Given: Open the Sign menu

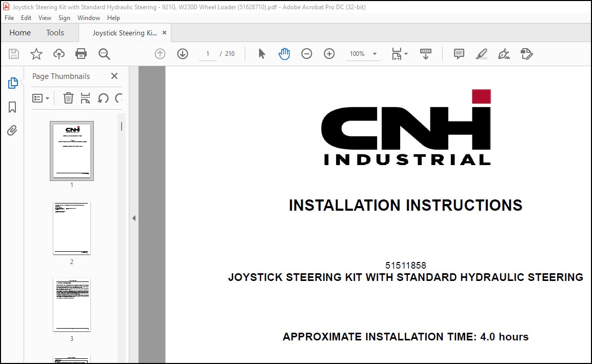Looking at the screenshot, I should click(64, 18).
